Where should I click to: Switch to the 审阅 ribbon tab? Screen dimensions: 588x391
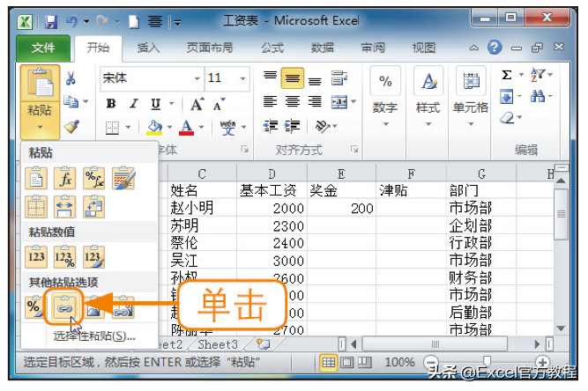[x=372, y=48]
